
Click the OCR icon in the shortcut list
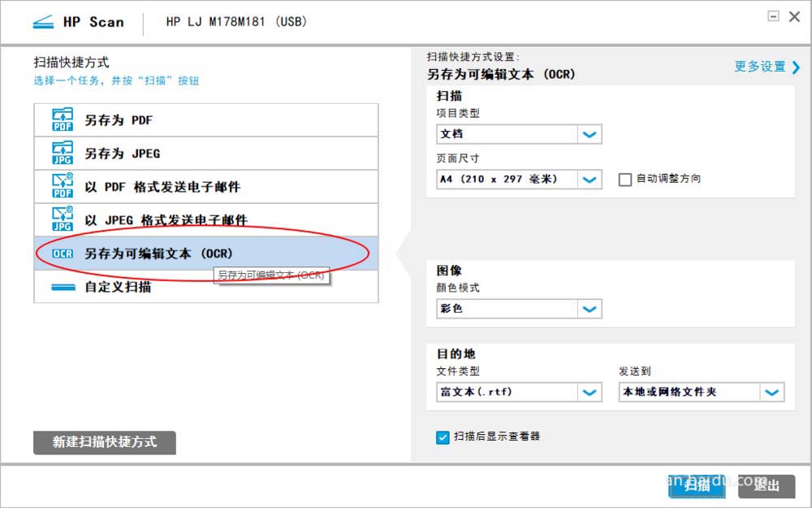pos(63,254)
